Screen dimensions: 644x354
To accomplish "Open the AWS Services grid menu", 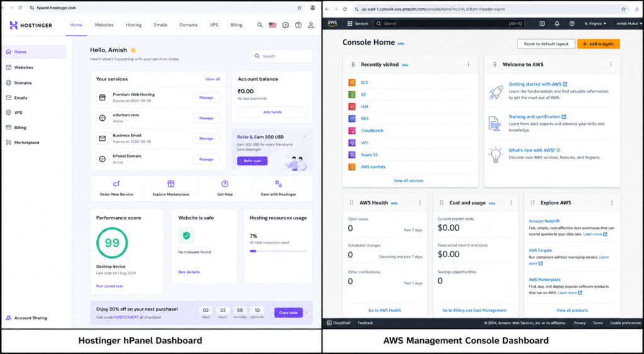I will click(x=358, y=23).
